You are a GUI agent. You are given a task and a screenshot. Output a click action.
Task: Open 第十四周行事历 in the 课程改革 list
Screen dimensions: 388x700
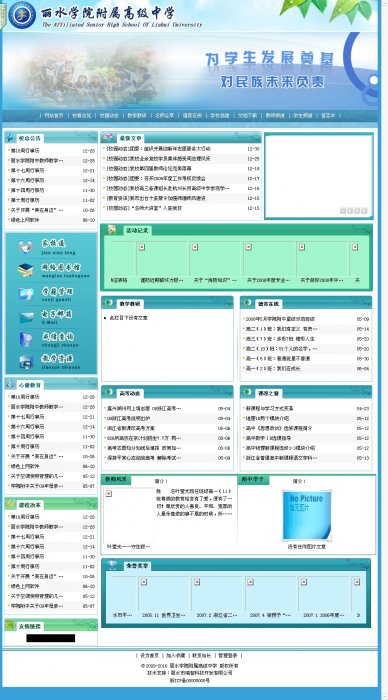(28, 556)
